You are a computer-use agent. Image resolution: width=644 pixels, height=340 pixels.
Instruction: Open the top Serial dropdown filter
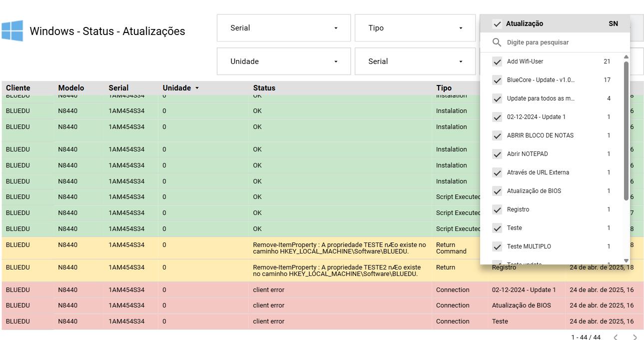click(283, 28)
